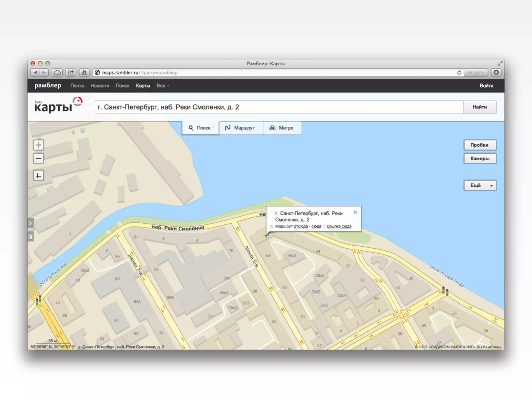Screen dimensions: 532x399
Task: Click the compass icon in the address bar
Action: point(97,72)
